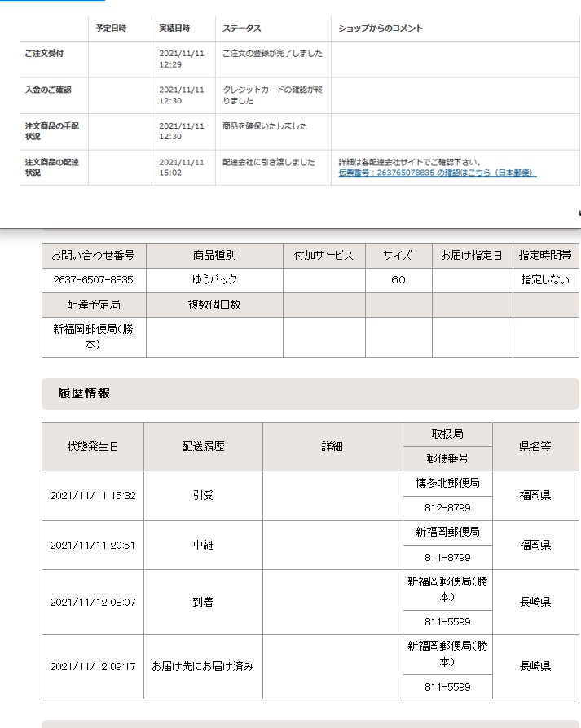The height and width of the screenshot is (728, 581).
Task: Open the Japan Post tracking number link
Action: (437, 173)
